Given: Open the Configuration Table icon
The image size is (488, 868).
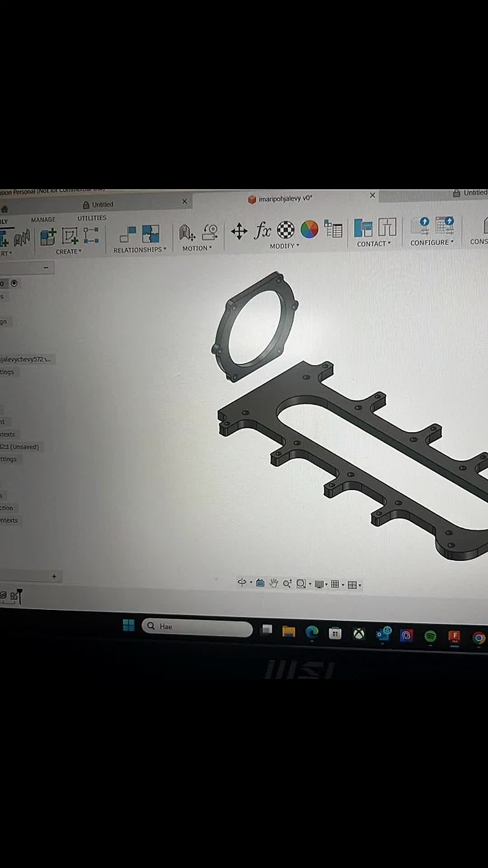Looking at the screenshot, I should point(445,225).
